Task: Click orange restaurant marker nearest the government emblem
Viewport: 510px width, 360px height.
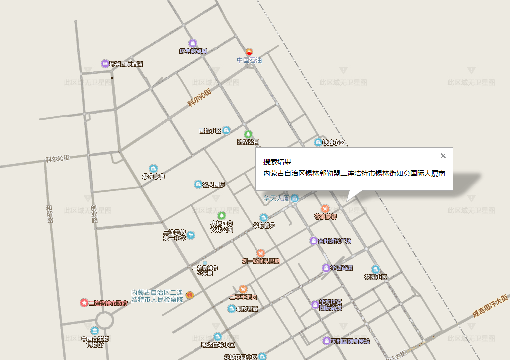Action: tap(243, 289)
